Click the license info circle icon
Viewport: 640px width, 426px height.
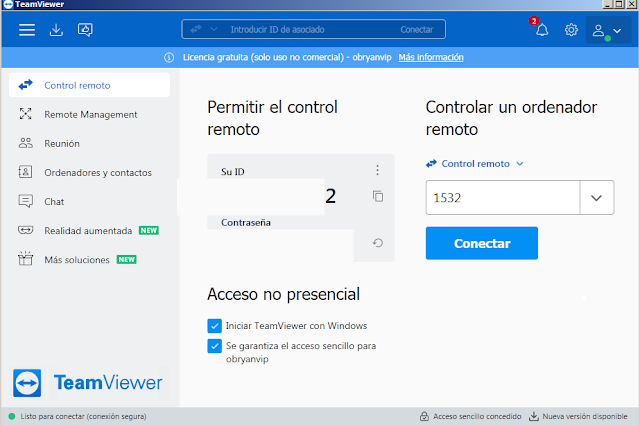pyautogui.click(x=169, y=58)
